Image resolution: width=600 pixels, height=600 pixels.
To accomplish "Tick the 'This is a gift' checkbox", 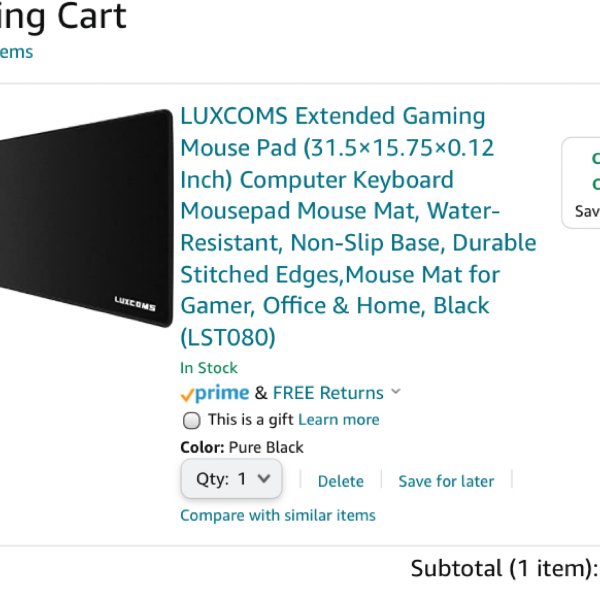I will tap(191, 421).
